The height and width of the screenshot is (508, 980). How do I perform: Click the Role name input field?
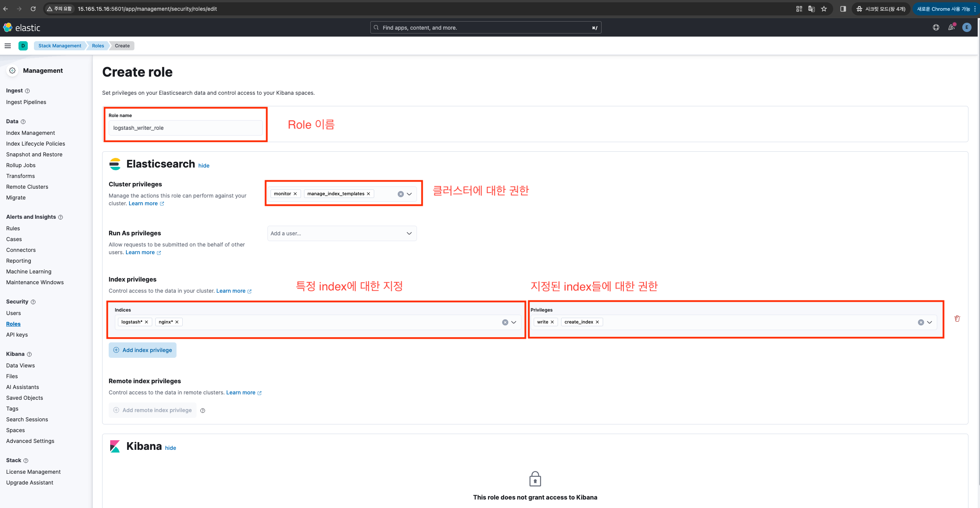(185, 128)
